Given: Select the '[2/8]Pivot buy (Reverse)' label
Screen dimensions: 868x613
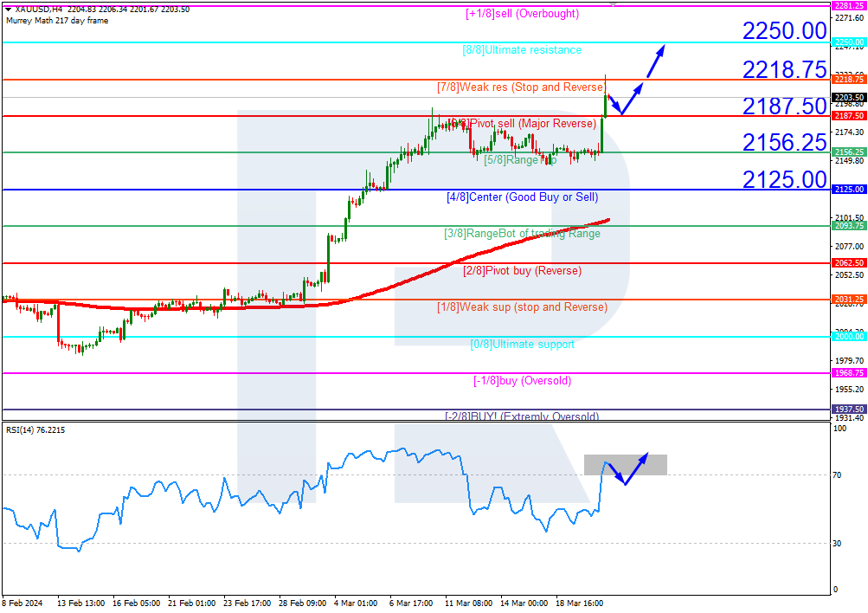Looking at the screenshot, I should [522, 271].
